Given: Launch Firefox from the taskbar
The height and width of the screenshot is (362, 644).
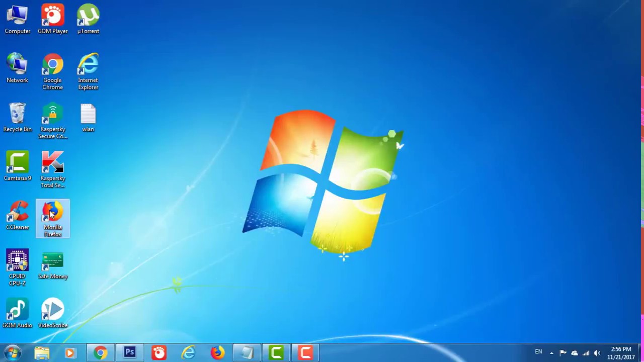Looking at the screenshot, I should [x=217, y=353].
